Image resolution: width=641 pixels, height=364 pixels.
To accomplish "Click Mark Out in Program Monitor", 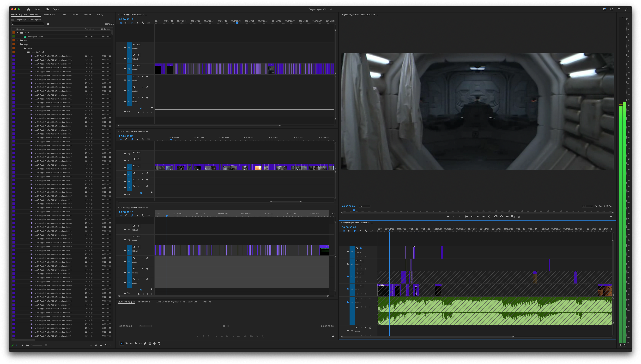I will [x=459, y=216].
